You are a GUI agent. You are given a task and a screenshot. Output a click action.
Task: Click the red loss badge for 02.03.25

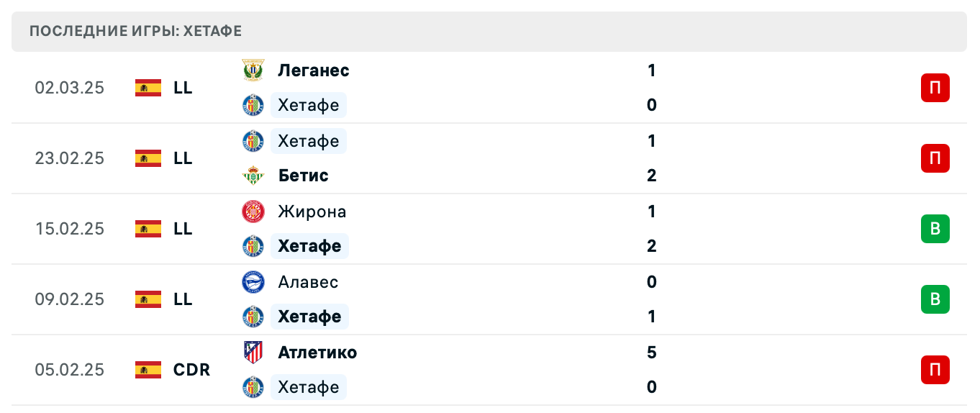pyautogui.click(x=935, y=88)
